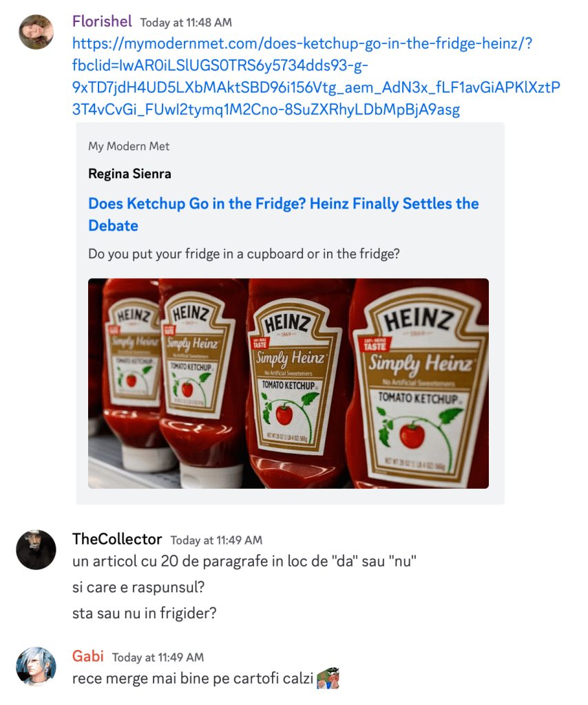
Task: Click the My Modern Met site name
Action: pos(129,146)
